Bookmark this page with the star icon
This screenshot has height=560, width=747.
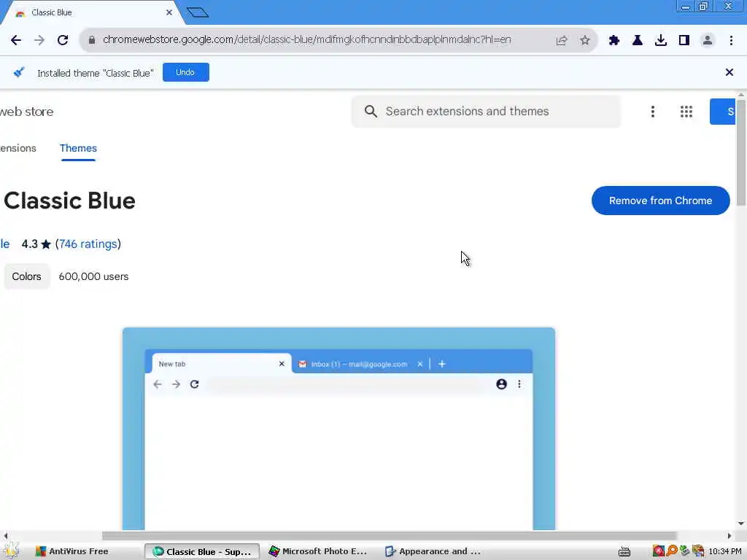pos(585,41)
